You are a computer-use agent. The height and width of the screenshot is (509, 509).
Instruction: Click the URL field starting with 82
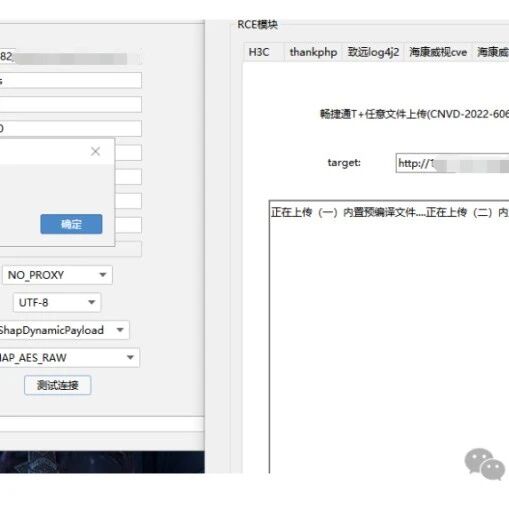point(70,57)
